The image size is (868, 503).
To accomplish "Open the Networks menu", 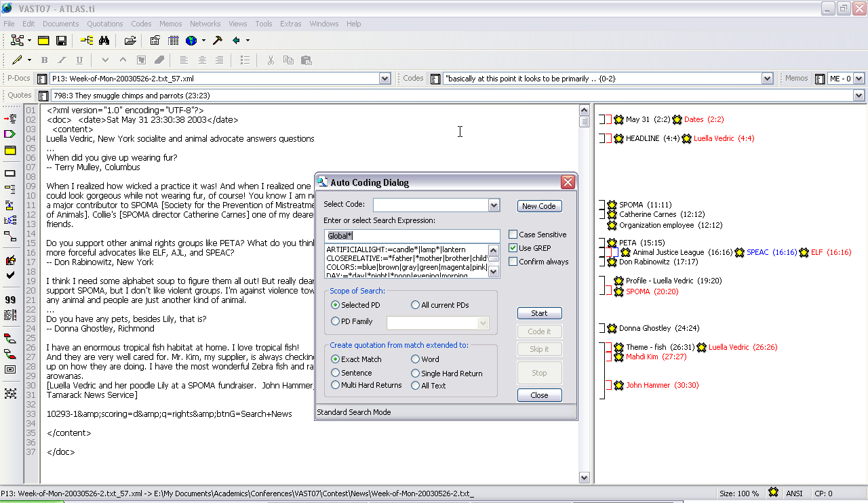I will click(x=205, y=24).
